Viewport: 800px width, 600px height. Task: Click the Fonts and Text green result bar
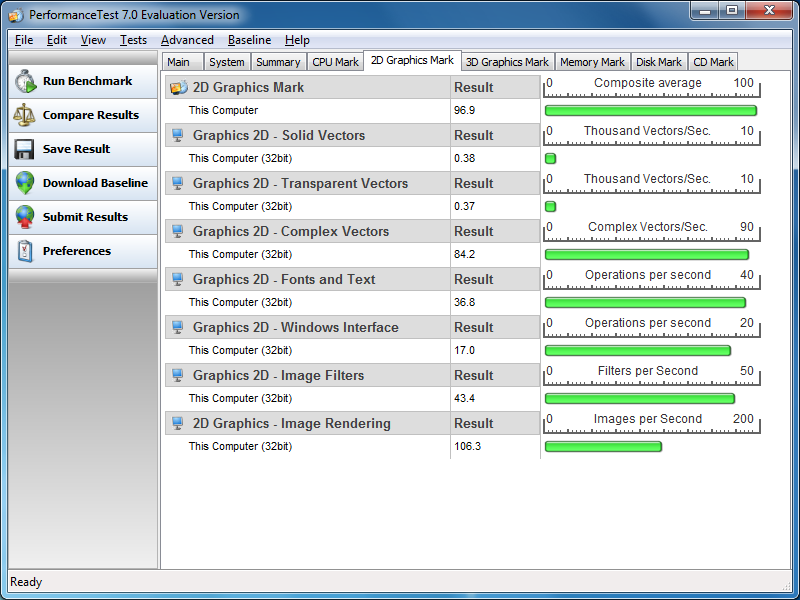pyautogui.click(x=645, y=303)
